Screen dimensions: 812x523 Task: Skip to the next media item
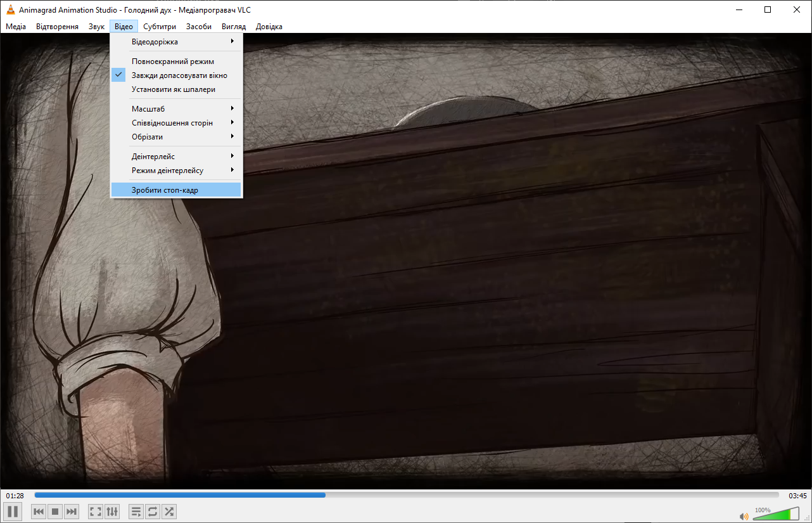[72, 511]
